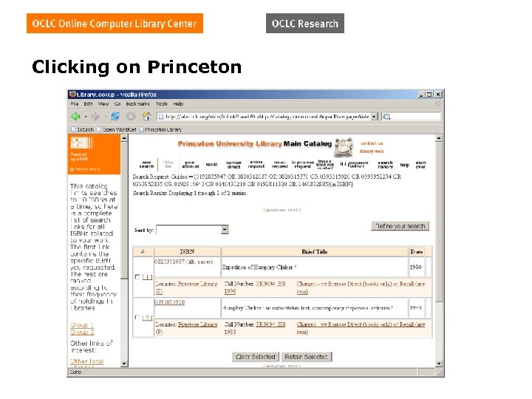Open the 1stSrch bookmark
532x399 pixels.
(x=83, y=129)
